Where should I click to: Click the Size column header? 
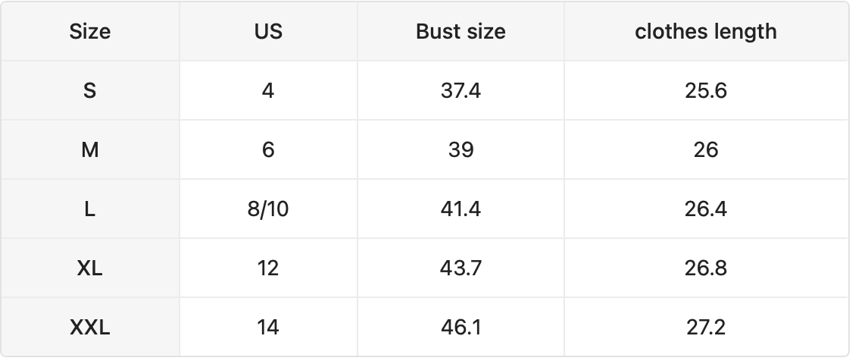(90, 31)
